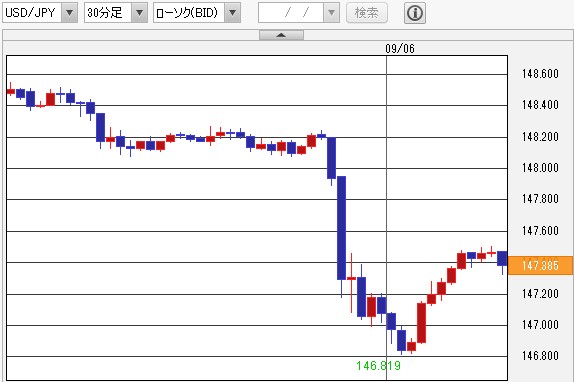Click the green 146.819 low price label
Image resolution: width=574 pixels, height=382 pixels.
(379, 365)
